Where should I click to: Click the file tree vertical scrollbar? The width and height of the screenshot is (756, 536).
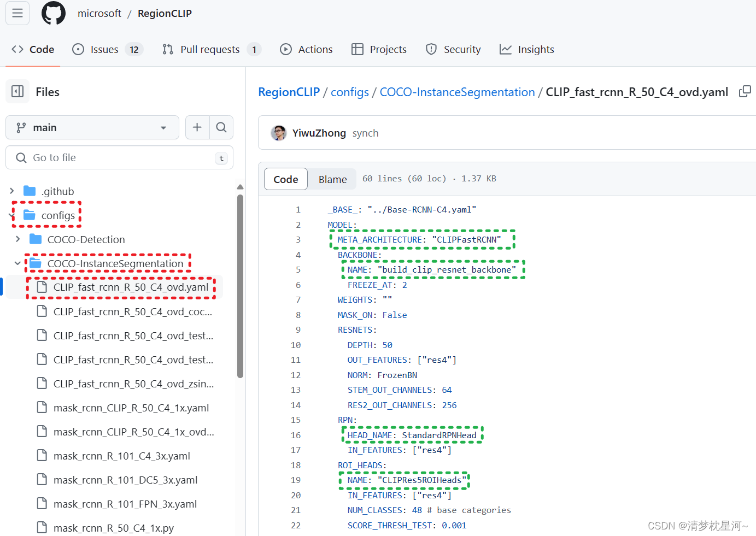point(240,286)
